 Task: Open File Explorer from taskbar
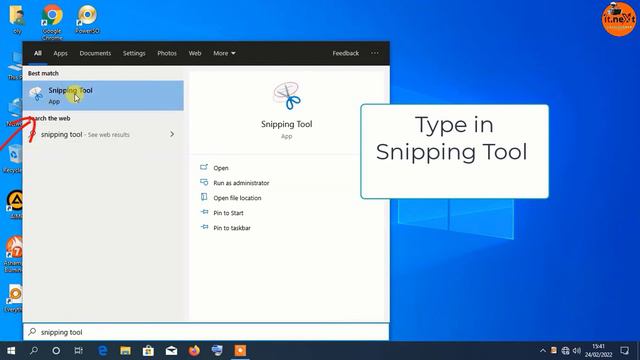coord(125,351)
